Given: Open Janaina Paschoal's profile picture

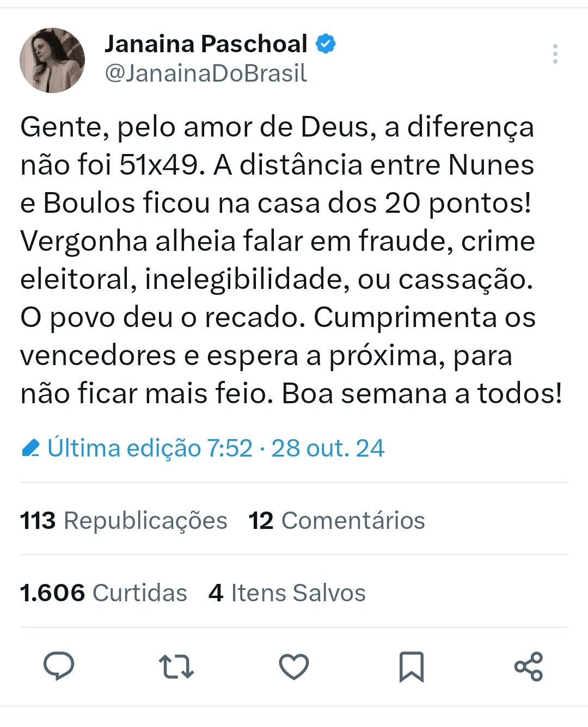Looking at the screenshot, I should coord(52,60).
